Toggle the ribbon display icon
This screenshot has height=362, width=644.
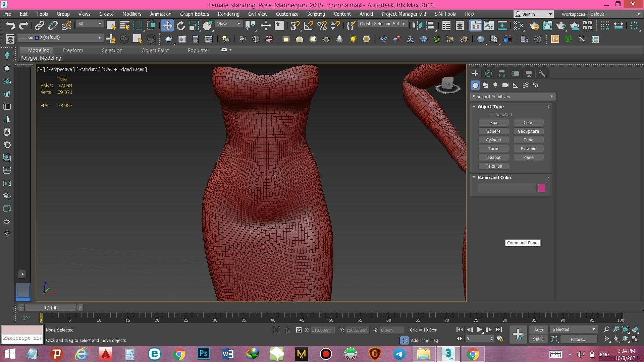pos(475,25)
